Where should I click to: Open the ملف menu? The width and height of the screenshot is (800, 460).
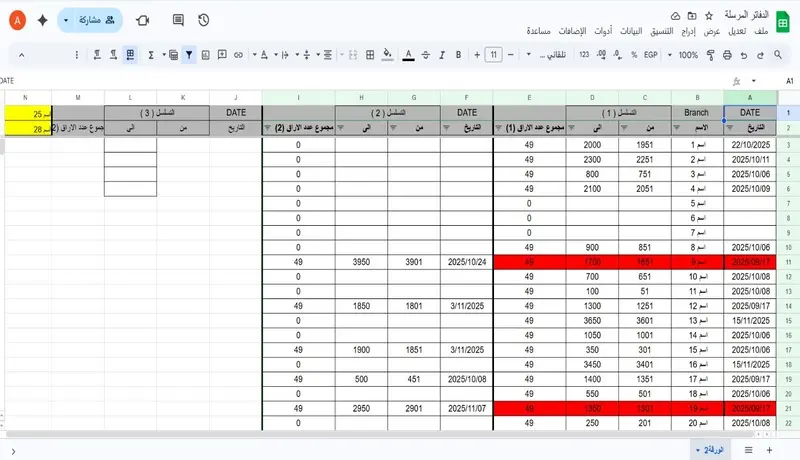click(x=761, y=31)
